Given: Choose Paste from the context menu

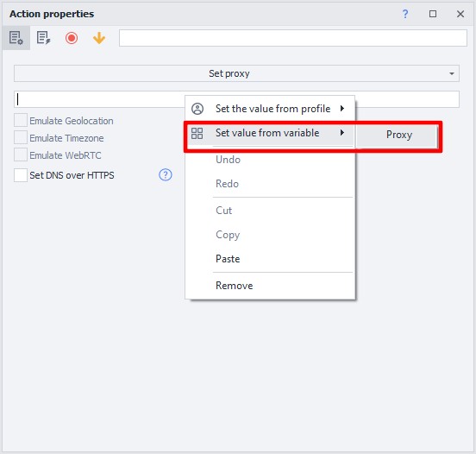Looking at the screenshot, I should pos(228,259).
